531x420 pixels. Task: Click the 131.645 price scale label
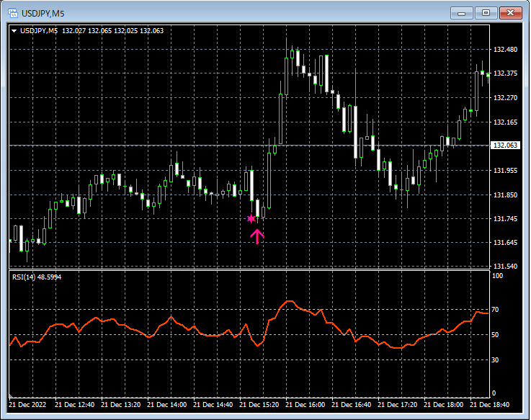tap(505, 243)
